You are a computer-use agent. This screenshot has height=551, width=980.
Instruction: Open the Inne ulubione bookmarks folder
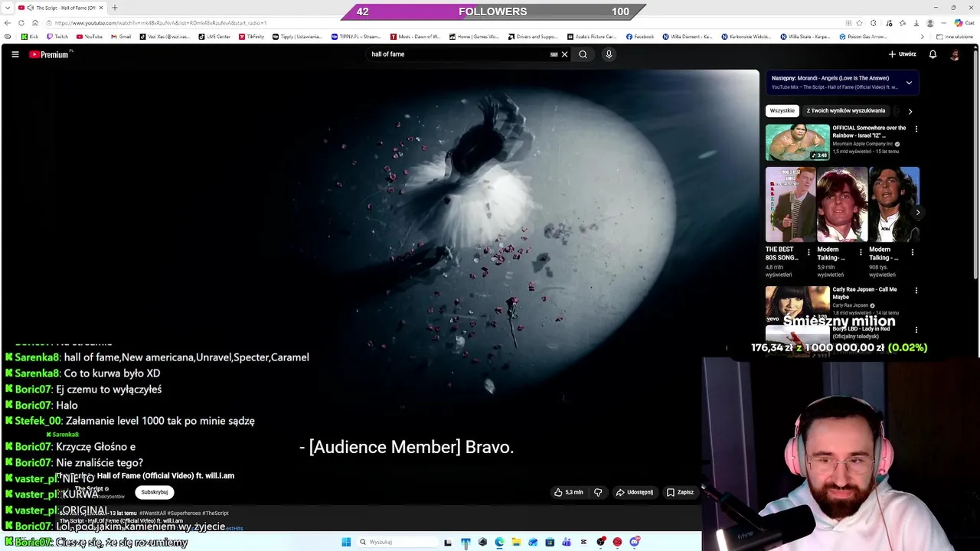[955, 37]
